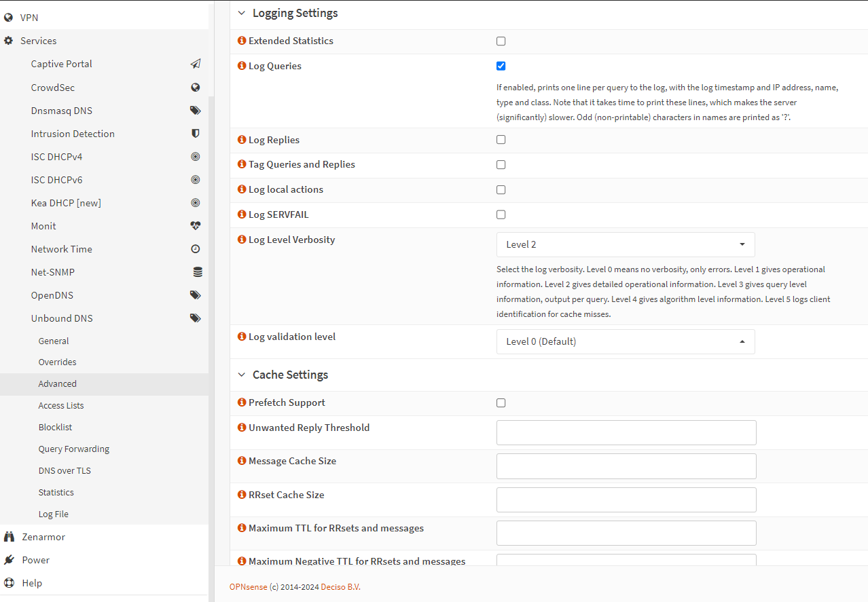
Task: Click the database icon next to Net-SNMP
Action: coord(198,272)
